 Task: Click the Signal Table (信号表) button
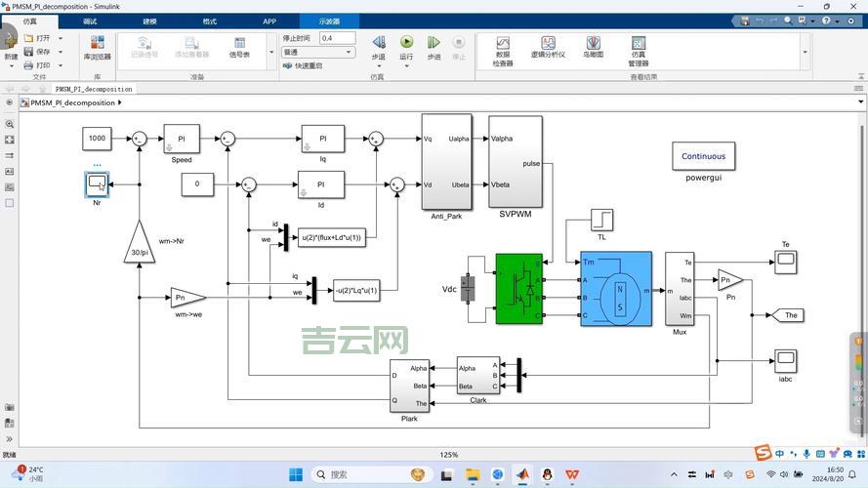[x=239, y=48]
